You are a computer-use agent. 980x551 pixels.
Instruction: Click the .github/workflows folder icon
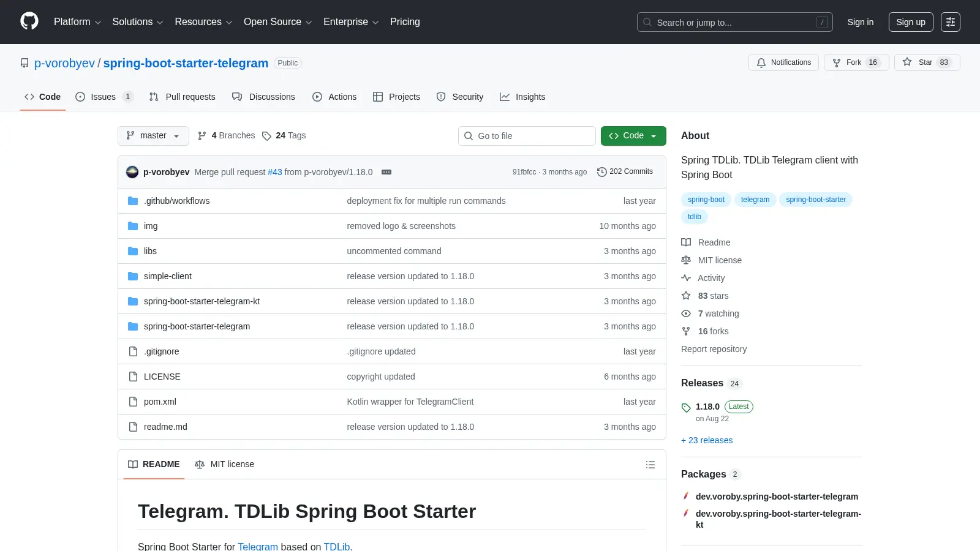click(133, 201)
